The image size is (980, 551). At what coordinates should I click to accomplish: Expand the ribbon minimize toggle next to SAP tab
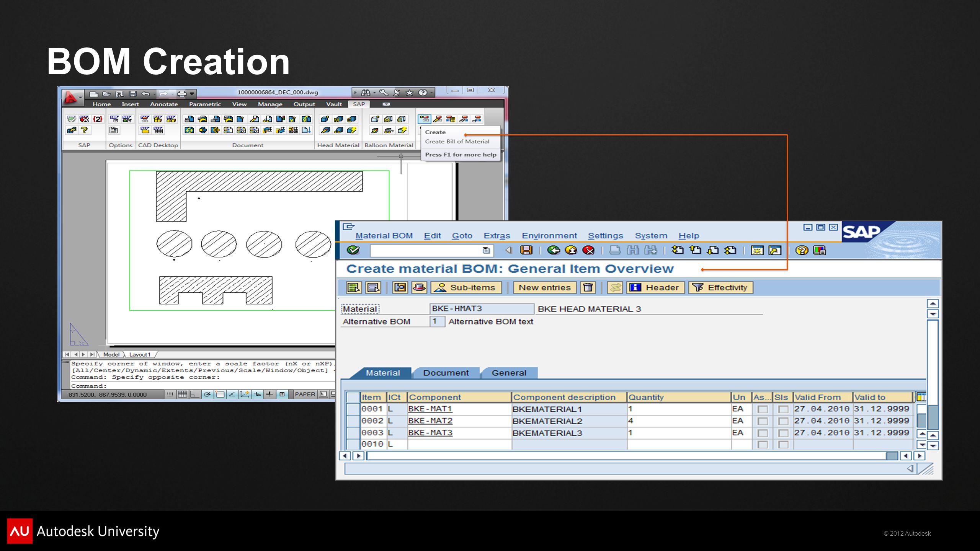pos(386,104)
